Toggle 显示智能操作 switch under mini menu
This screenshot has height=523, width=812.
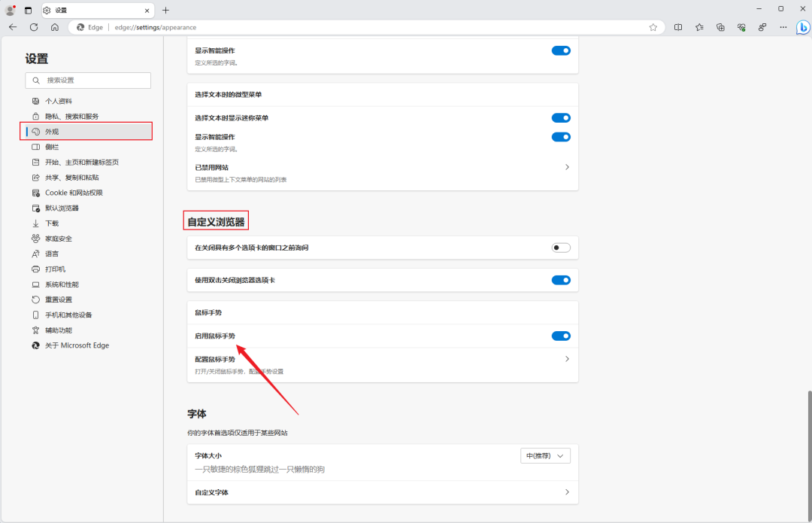[x=561, y=137]
